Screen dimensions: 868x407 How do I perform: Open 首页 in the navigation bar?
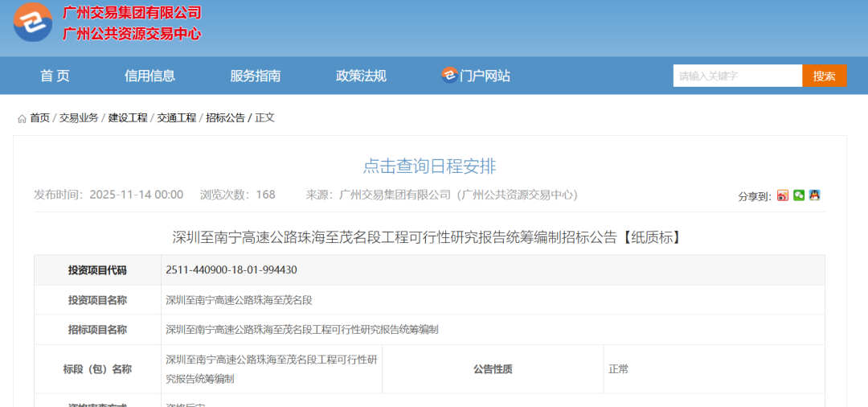[x=55, y=76]
